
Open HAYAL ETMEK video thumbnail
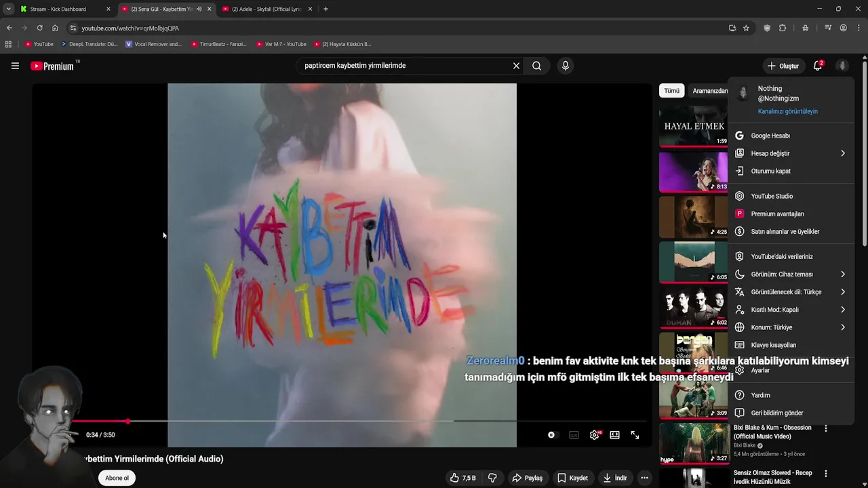point(693,125)
